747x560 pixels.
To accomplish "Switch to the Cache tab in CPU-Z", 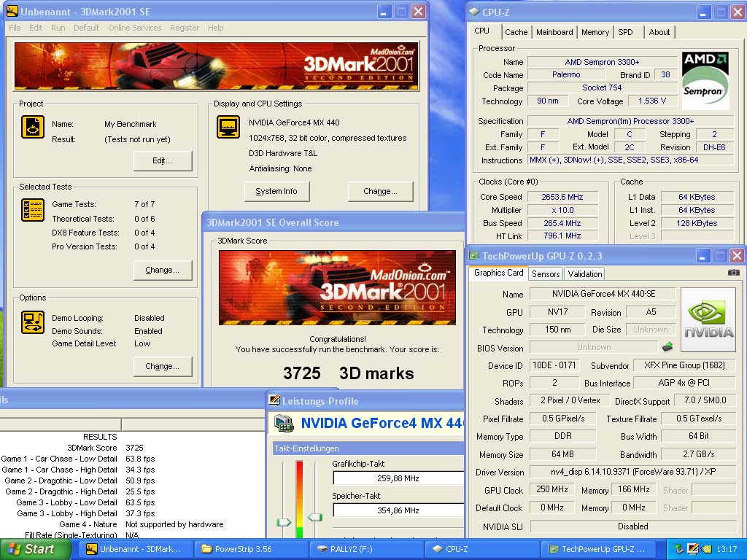I will (x=516, y=32).
